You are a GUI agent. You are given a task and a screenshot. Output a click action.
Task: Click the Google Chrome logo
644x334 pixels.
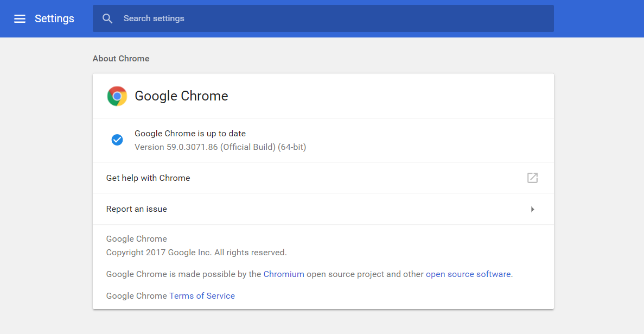coord(117,96)
